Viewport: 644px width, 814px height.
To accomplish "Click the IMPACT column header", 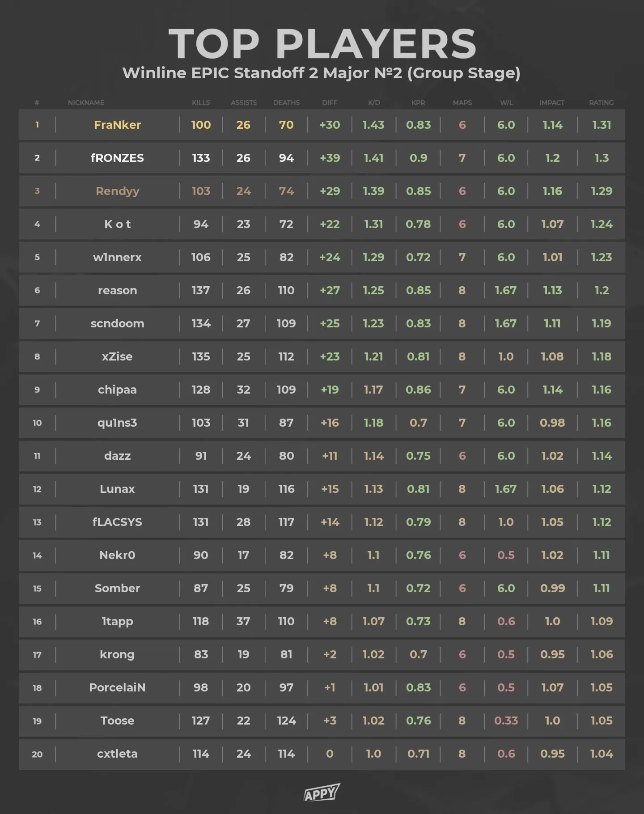I will click(552, 103).
